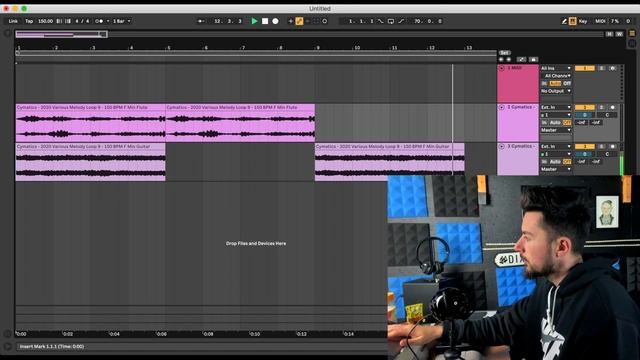Show the browser with left triangle toggle
The height and width of the screenshot is (360, 640).
[7, 33]
